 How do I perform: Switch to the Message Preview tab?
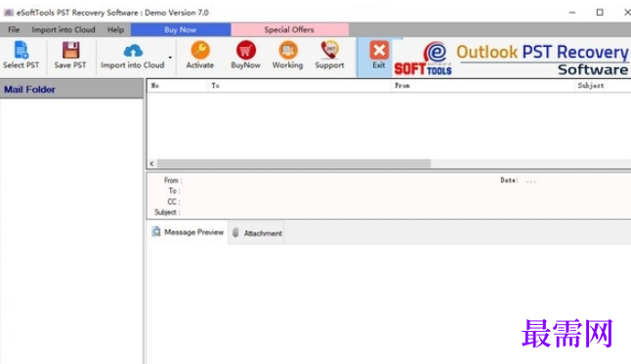[x=188, y=232]
